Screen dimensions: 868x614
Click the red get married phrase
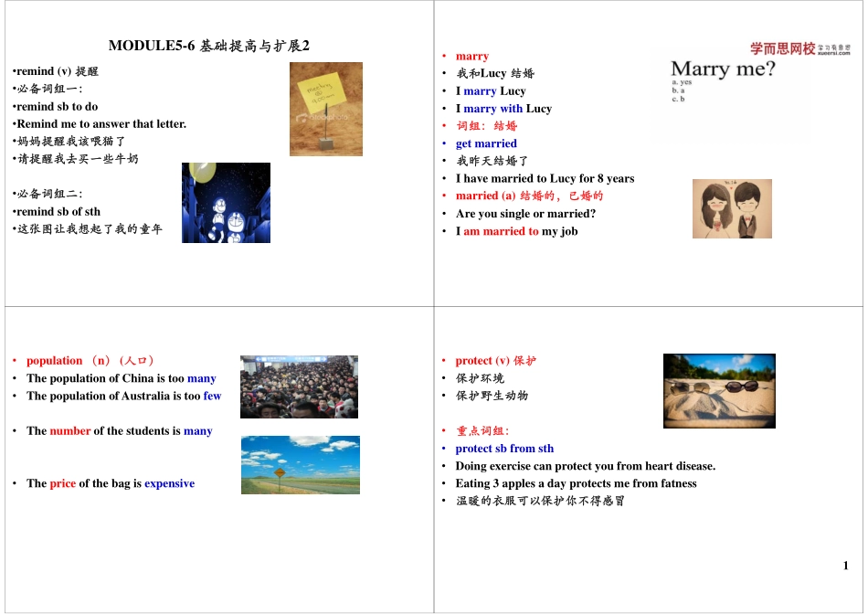tap(486, 143)
